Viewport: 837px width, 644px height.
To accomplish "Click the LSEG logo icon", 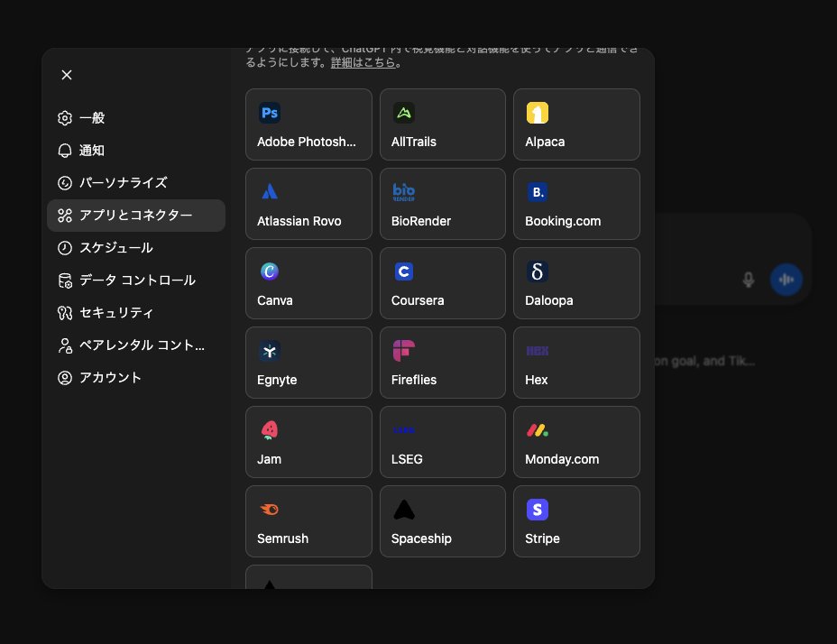I will (x=403, y=430).
